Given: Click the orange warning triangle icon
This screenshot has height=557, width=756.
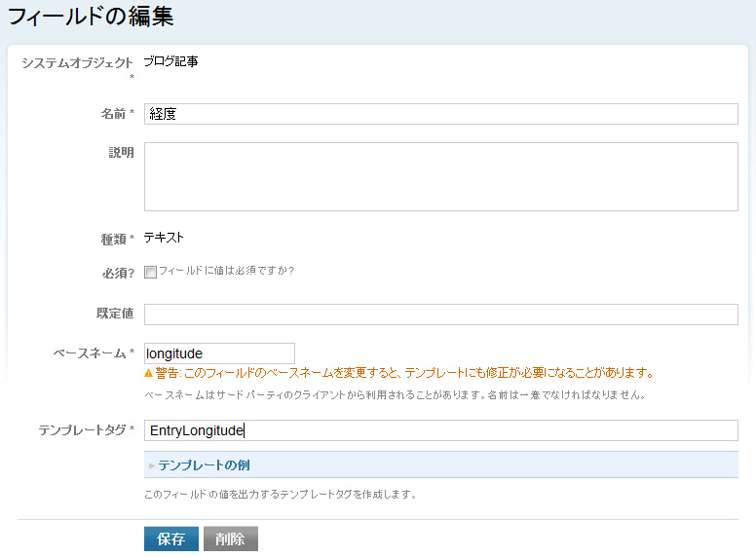Looking at the screenshot, I should (x=148, y=372).
